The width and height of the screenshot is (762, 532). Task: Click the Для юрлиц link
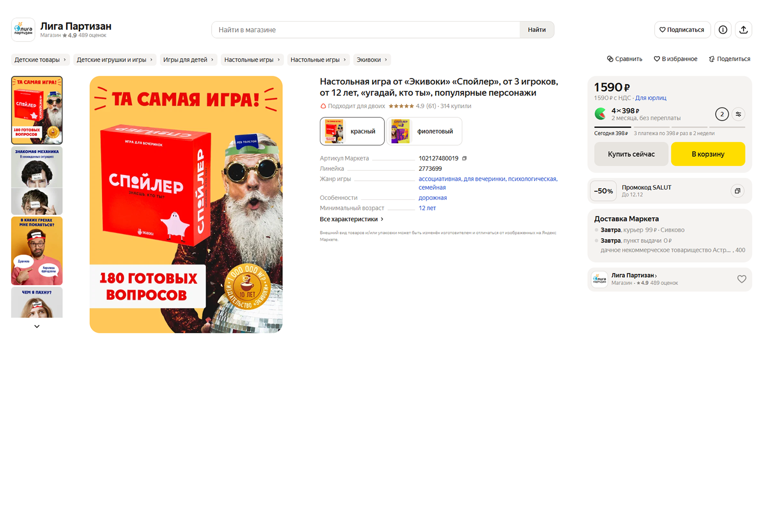click(x=651, y=98)
